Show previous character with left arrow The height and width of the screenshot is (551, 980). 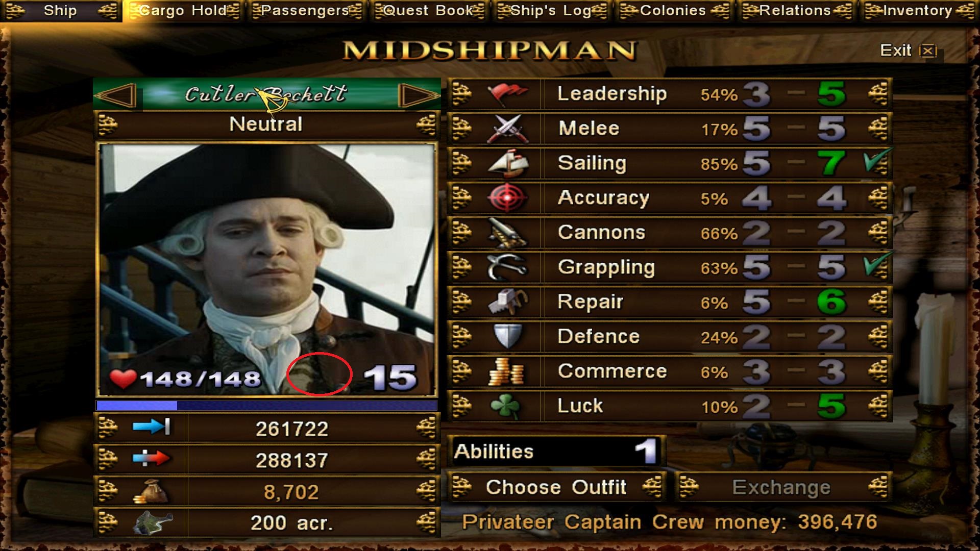tap(116, 95)
